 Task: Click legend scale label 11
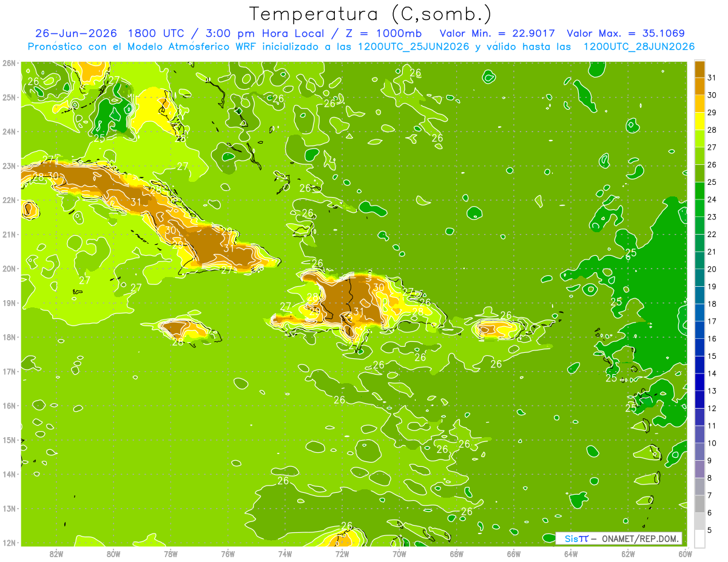(712, 426)
